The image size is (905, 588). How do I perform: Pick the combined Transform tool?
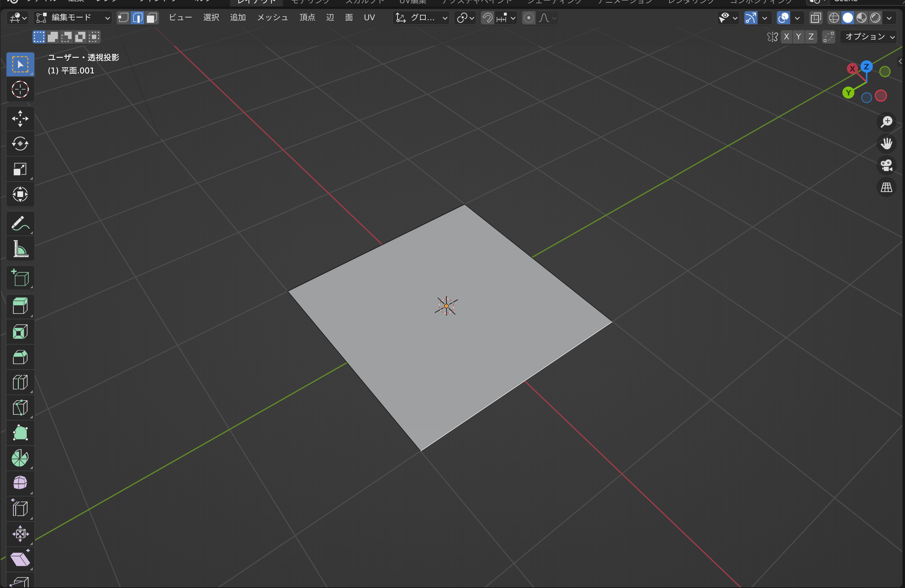20,194
